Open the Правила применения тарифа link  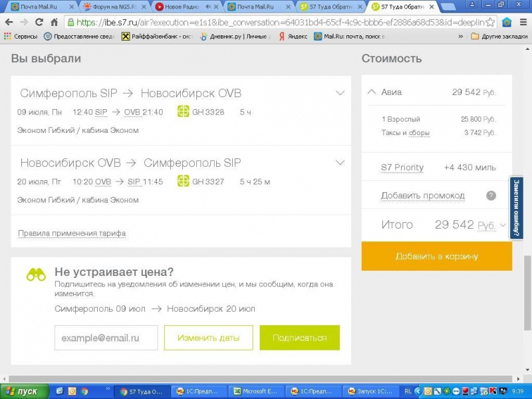(x=72, y=233)
